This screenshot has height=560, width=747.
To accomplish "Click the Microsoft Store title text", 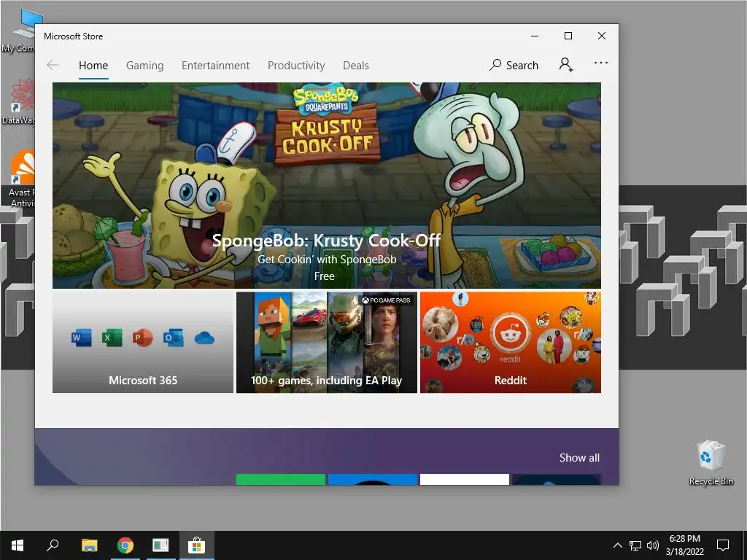I will [x=74, y=36].
